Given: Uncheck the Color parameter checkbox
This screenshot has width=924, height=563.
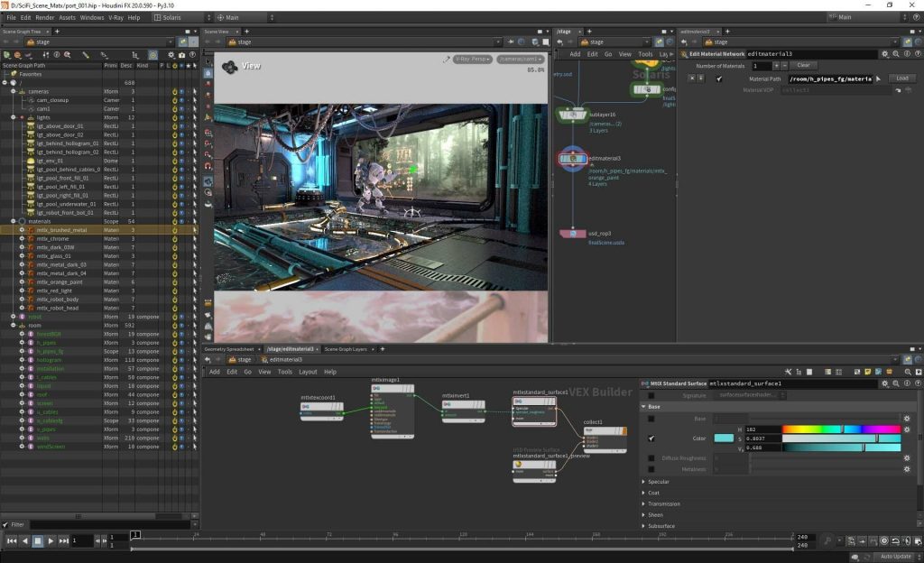Looking at the screenshot, I should point(651,438).
